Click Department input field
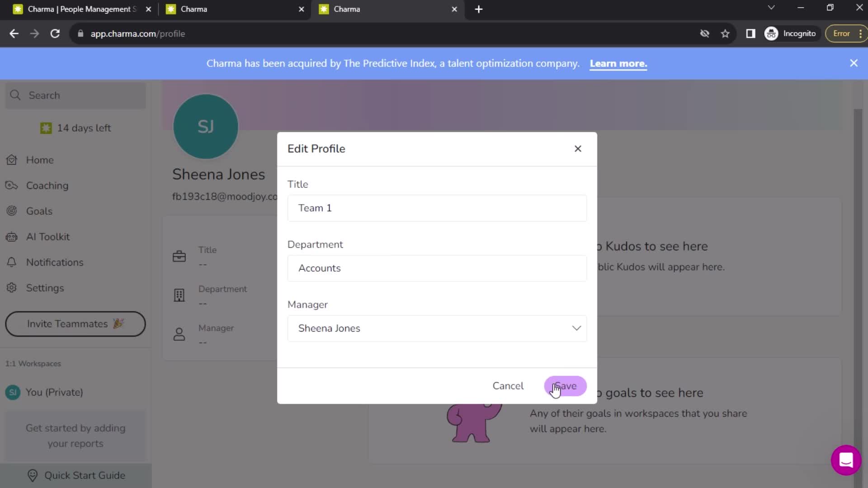Screen dimensions: 868x488 coord(438,268)
